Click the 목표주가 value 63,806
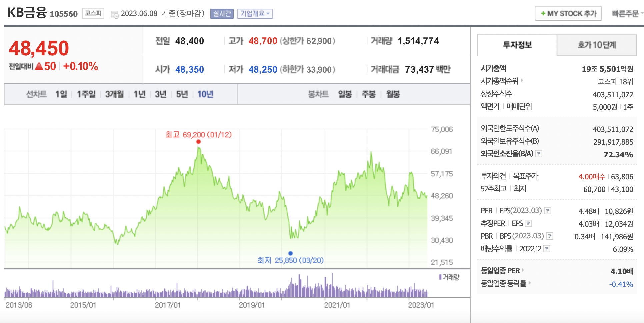 (x=622, y=177)
